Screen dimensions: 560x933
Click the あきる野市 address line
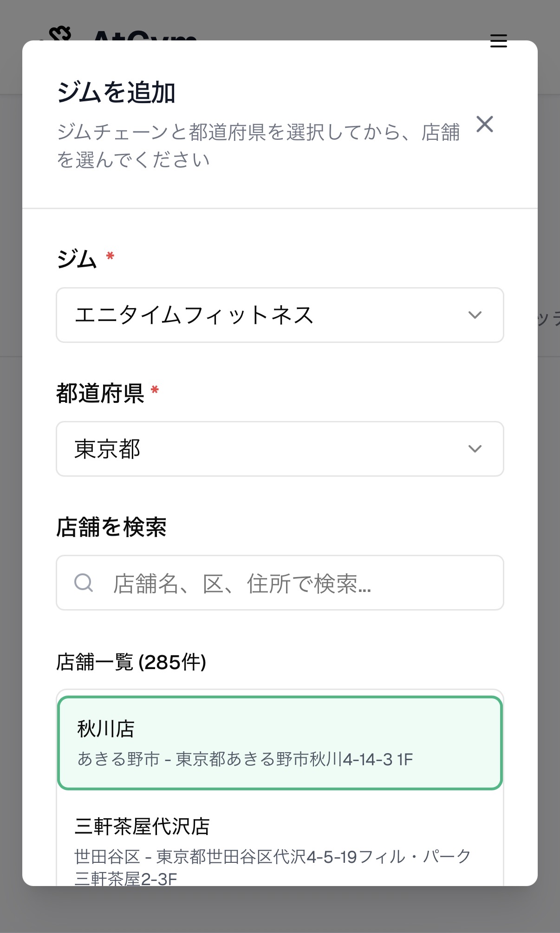point(245,759)
